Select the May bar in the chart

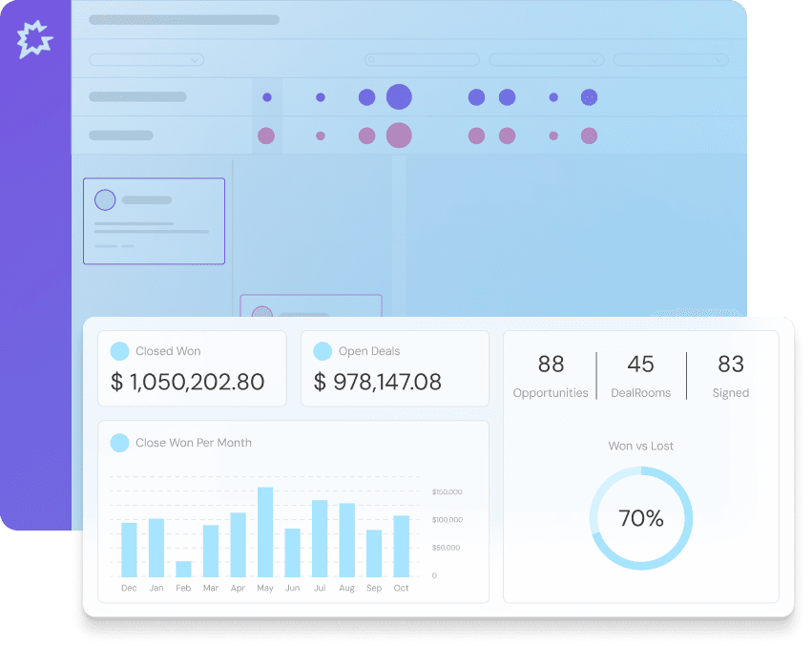(x=265, y=532)
